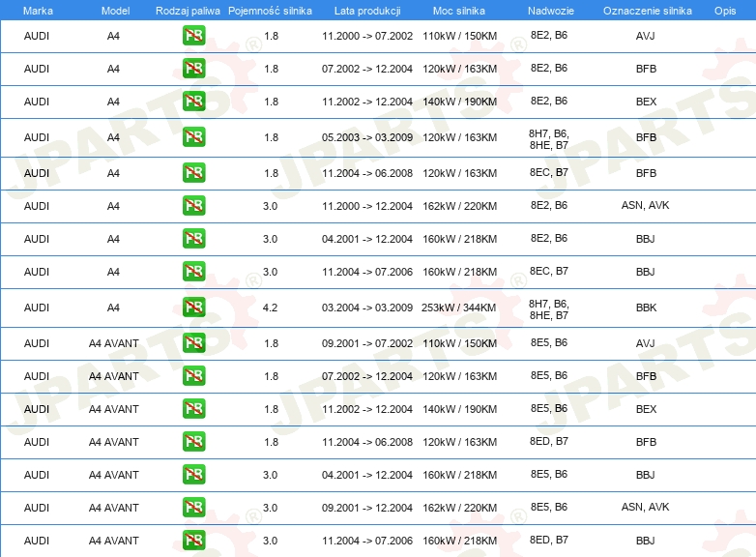
Task: Select the Opis column header
Action: [725, 11]
